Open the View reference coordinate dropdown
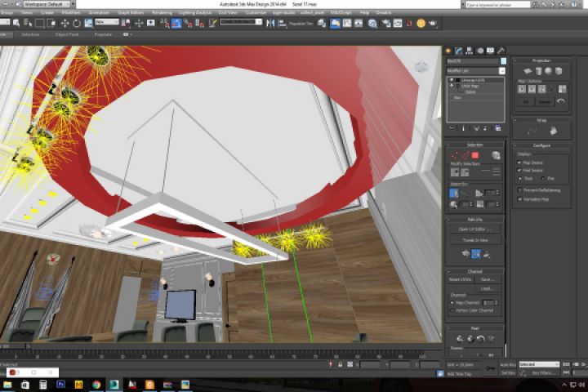This screenshot has width=588, height=392. point(107,23)
